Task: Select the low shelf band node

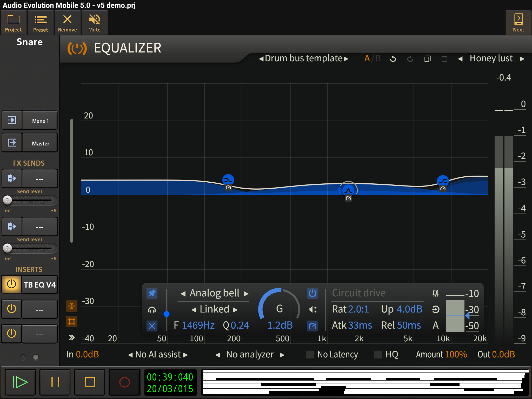Action: 228,180
